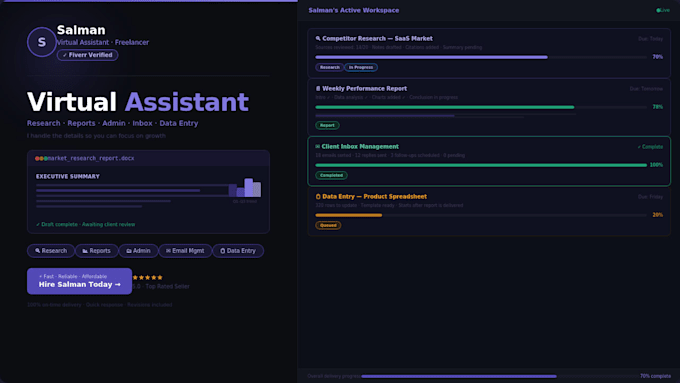Viewport: 680px width, 383px height.
Task: Select the Email Mgmt skill chip
Action: [185, 251]
